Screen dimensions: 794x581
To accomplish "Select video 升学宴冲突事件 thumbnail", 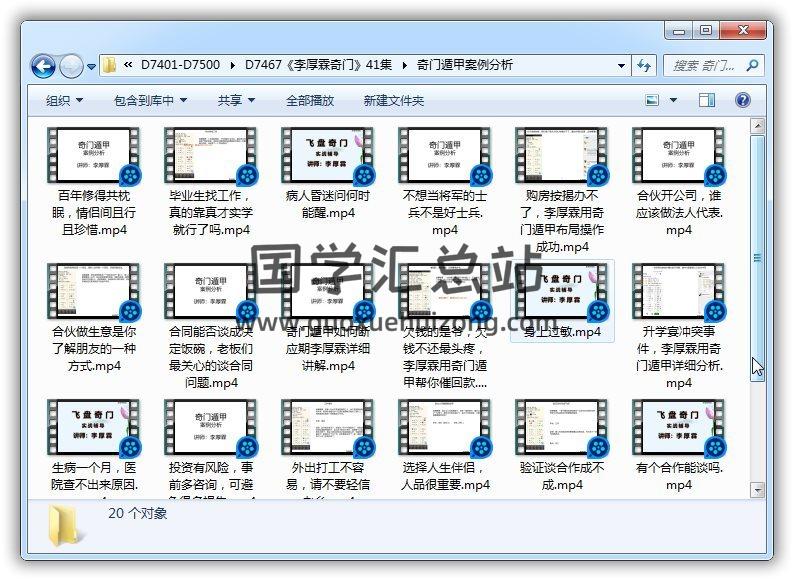I will click(x=679, y=291).
